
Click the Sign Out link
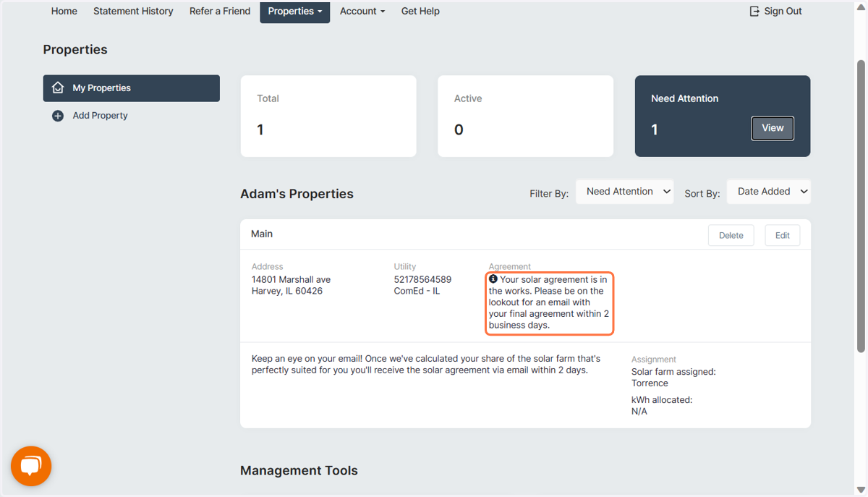(x=775, y=12)
